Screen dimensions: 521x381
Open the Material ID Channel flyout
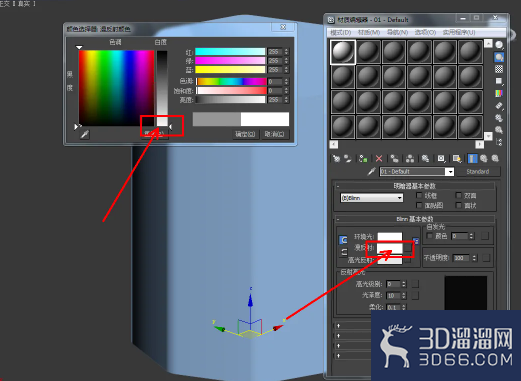441,159
